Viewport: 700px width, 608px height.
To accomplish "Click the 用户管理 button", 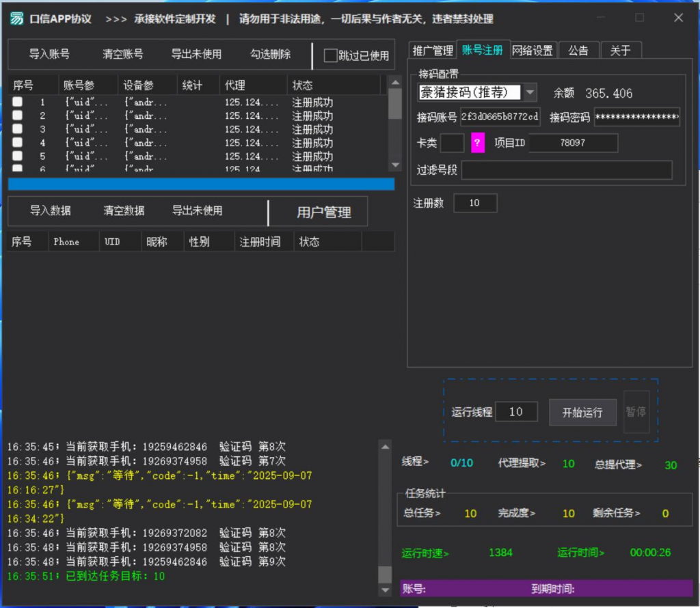I will tap(323, 212).
